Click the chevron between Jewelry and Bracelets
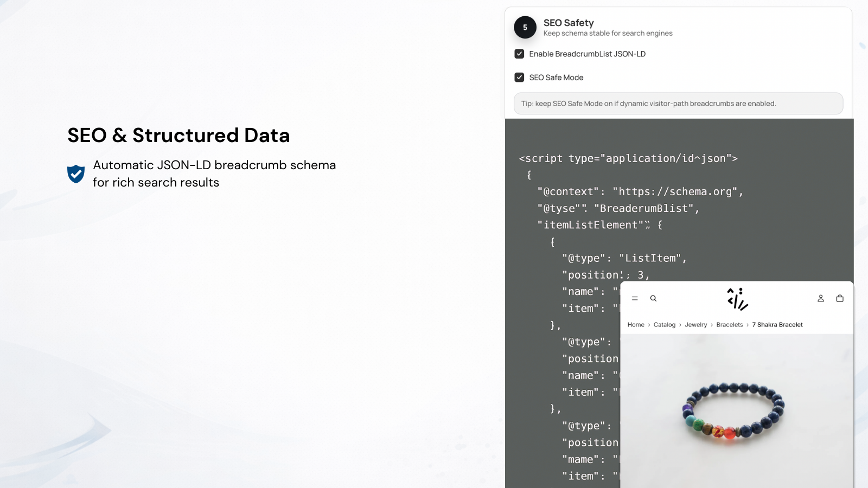 tap(712, 324)
